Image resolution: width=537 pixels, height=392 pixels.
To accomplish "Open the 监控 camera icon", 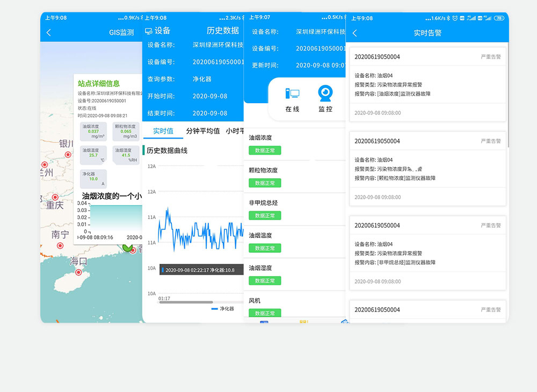I will 325,94.
